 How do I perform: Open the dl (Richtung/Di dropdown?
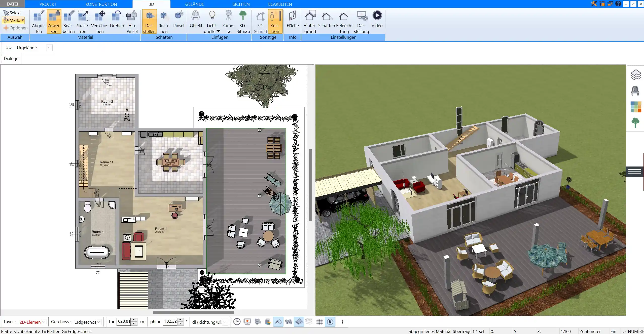point(225,322)
